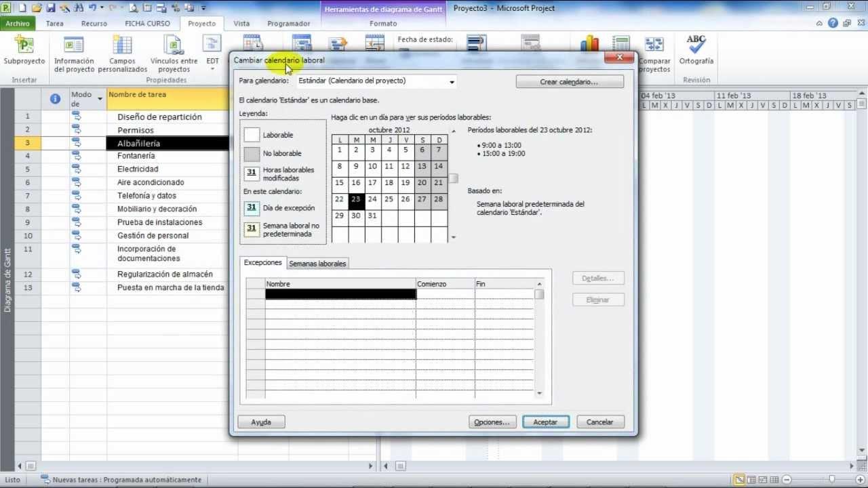Click the new document icon in quick access toolbar
Viewport: 868px width, 488px height.
[22, 8]
